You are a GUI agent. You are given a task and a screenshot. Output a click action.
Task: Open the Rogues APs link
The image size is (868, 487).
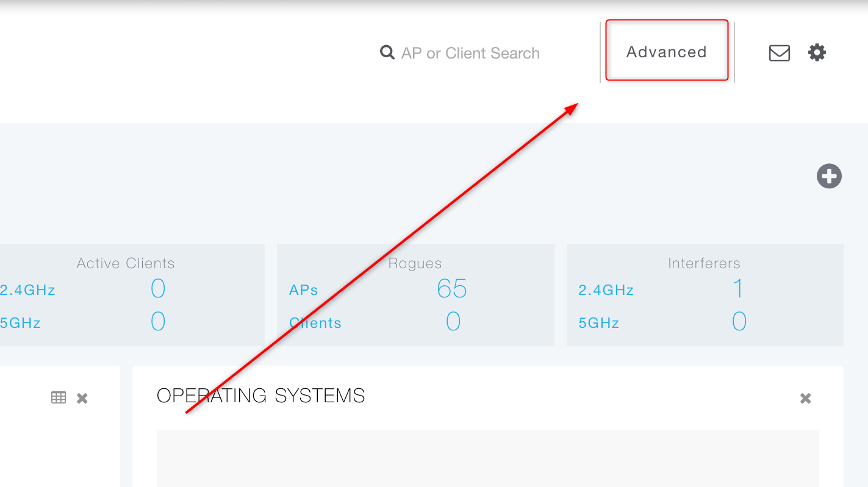point(304,290)
